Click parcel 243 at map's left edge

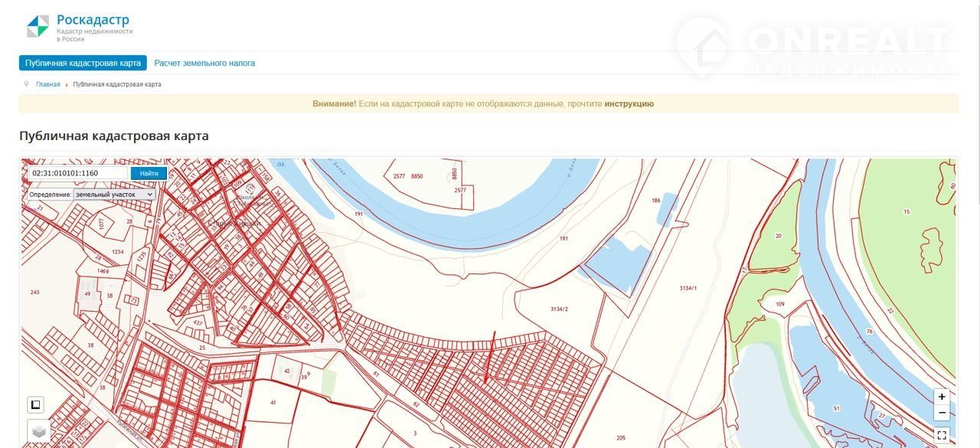coord(34,293)
